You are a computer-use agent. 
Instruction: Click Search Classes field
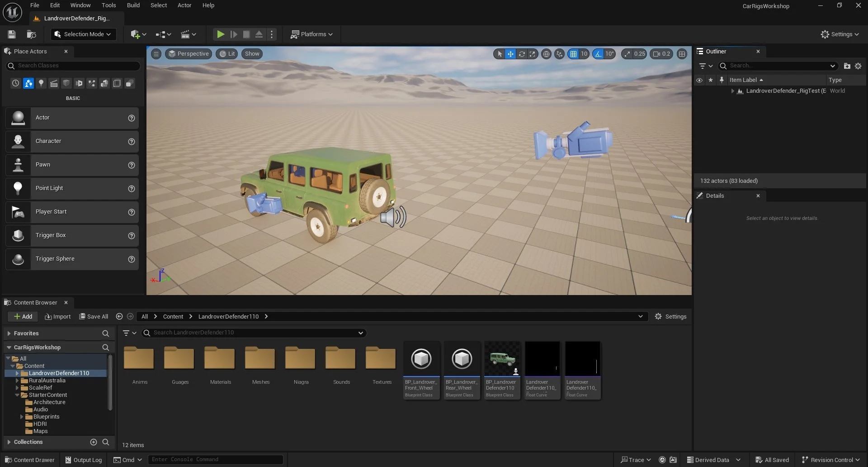click(73, 66)
